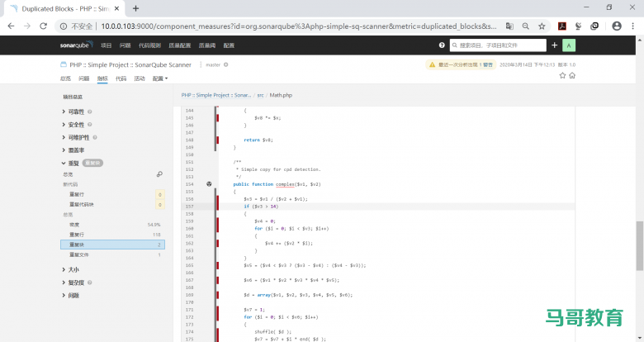Switch to the 代码 project tab
This screenshot has width=644, height=342.
(x=121, y=78)
